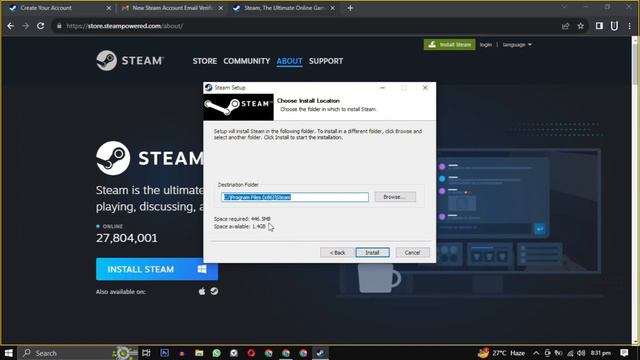The width and height of the screenshot is (640, 360).
Task: Open the COMMUNITY menu on Steam site
Action: pos(247,61)
